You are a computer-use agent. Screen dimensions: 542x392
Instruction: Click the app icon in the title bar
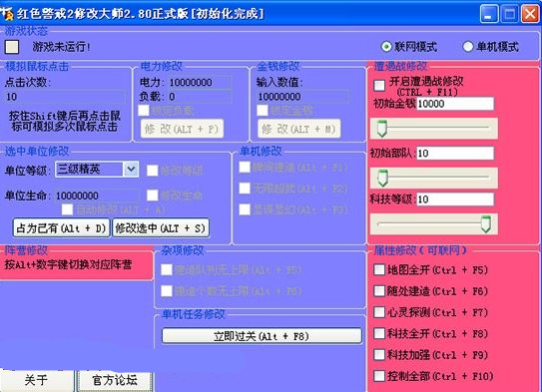coord(7,14)
